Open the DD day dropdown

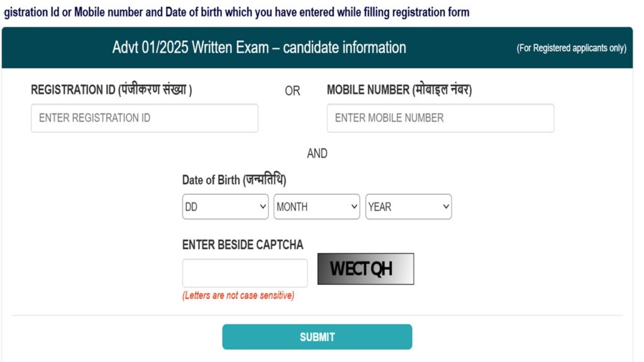point(225,207)
